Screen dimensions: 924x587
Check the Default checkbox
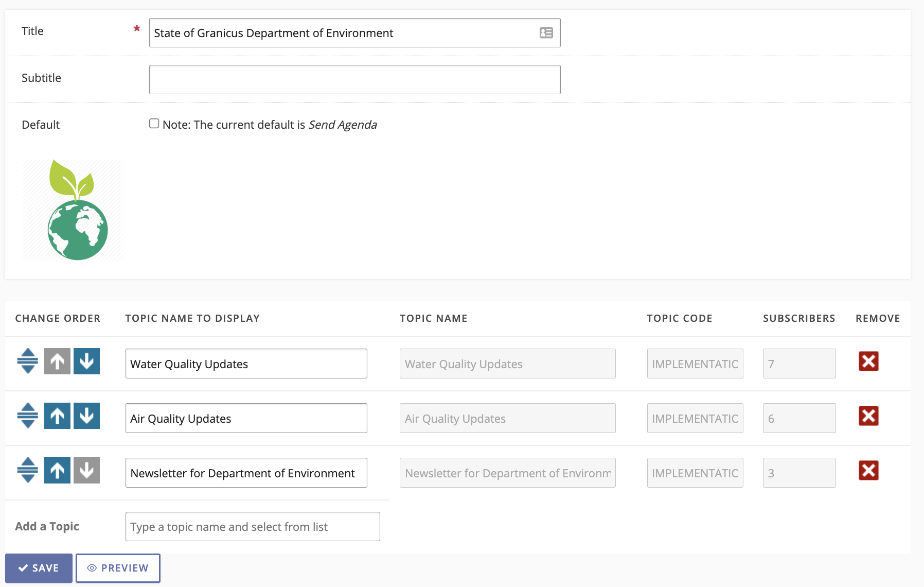point(154,123)
